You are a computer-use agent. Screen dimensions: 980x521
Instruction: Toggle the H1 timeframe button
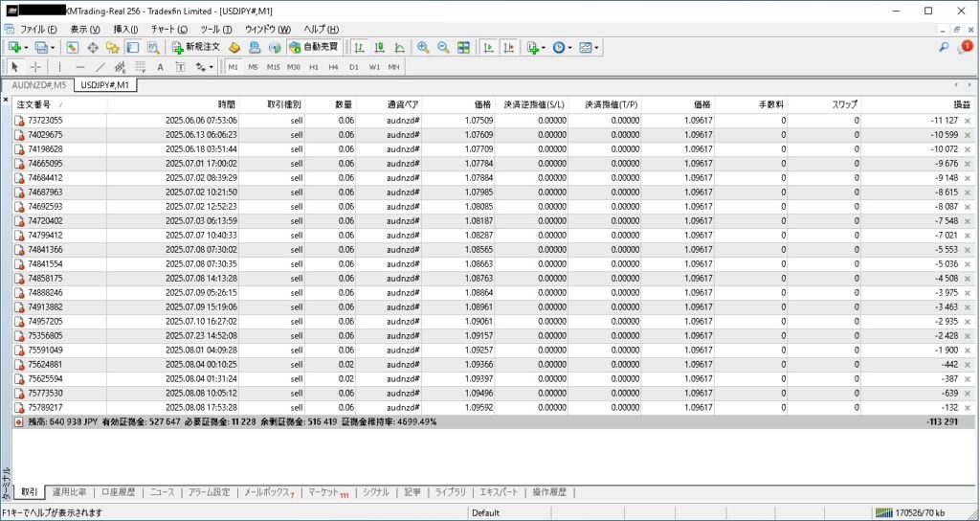tap(314, 67)
